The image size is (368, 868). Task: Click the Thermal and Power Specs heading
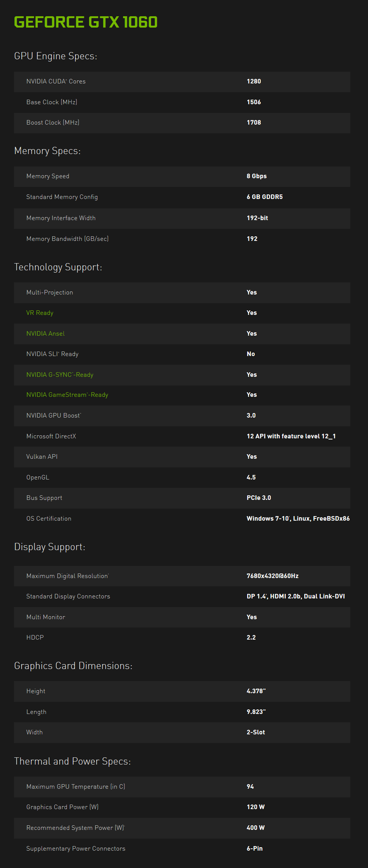point(72,761)
